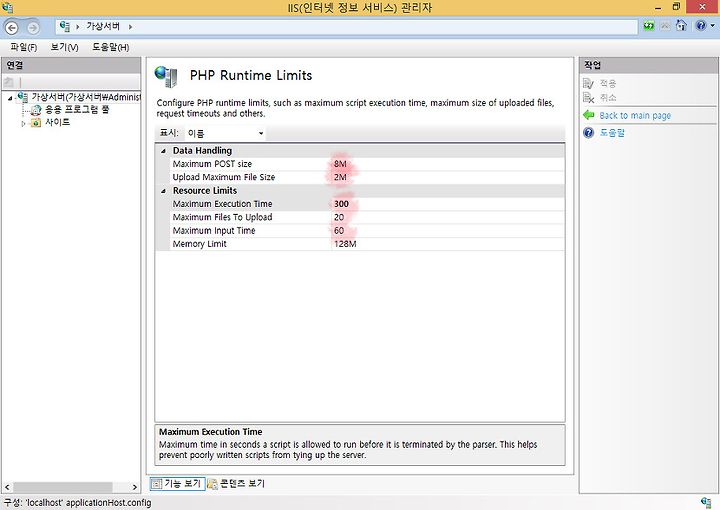Open the 표시 이름 dropdown
The height and width of the screenshot is (510, 720).
(225, 134)
